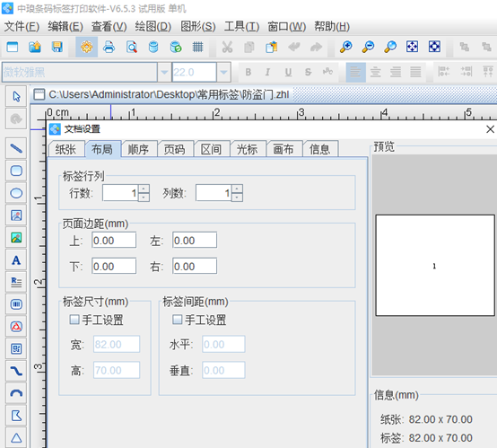Enable manual setting for label spacing

[177, 320]
